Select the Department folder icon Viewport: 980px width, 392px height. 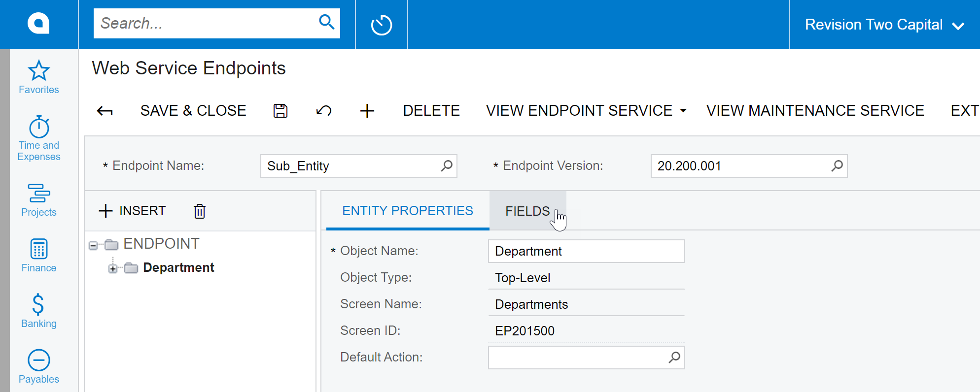click(131, 268)
